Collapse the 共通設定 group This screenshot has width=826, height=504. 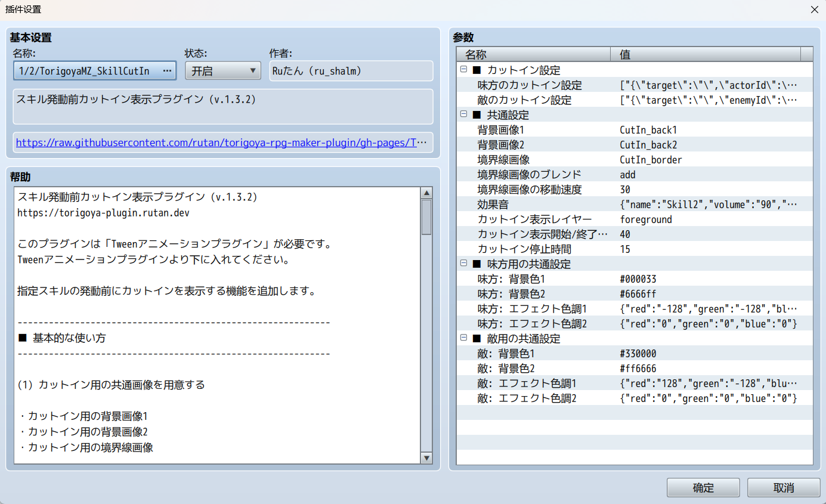(463, 115)
